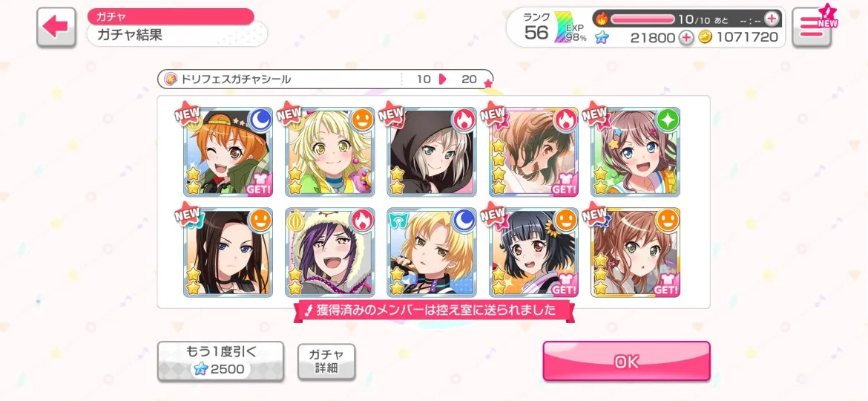View the black-haired girl with sunflower card
Screen dimensions: 868x401
tap(533, 252)
